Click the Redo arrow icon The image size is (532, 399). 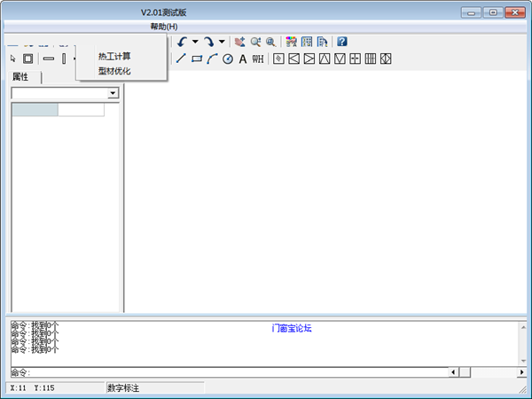click(x=208, y=42)
